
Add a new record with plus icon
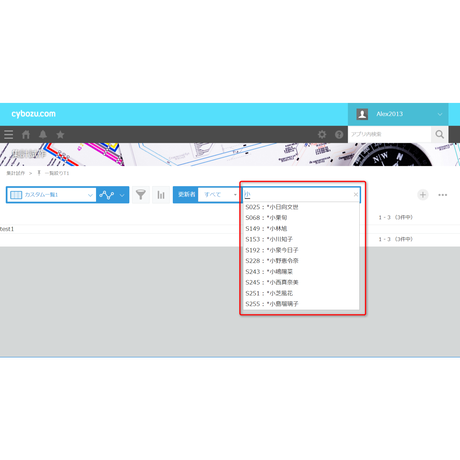pos(423,195)
